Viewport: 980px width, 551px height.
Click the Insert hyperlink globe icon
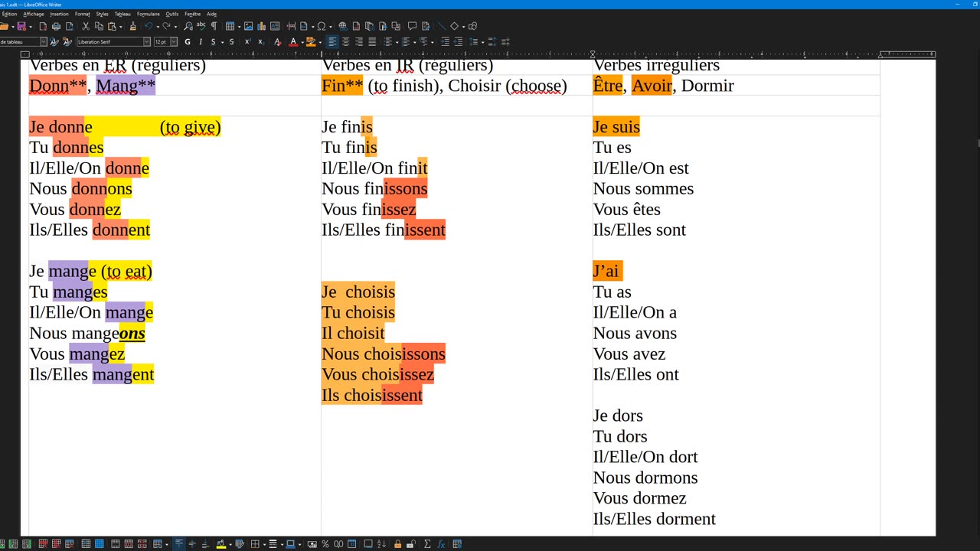342,26
